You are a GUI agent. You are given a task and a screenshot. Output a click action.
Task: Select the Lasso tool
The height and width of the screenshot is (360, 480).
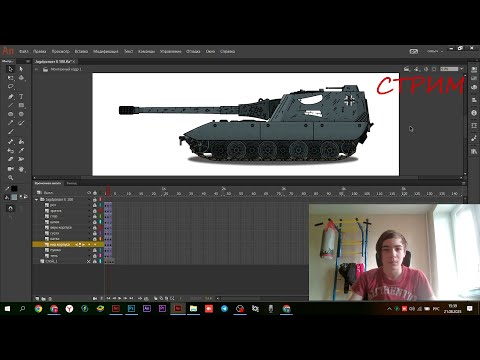[11, 87]
